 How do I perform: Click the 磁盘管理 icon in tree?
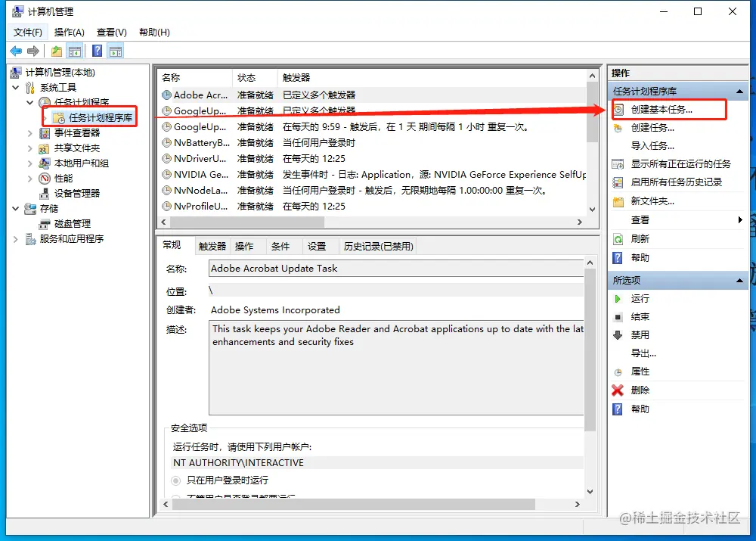click(45, 224)
